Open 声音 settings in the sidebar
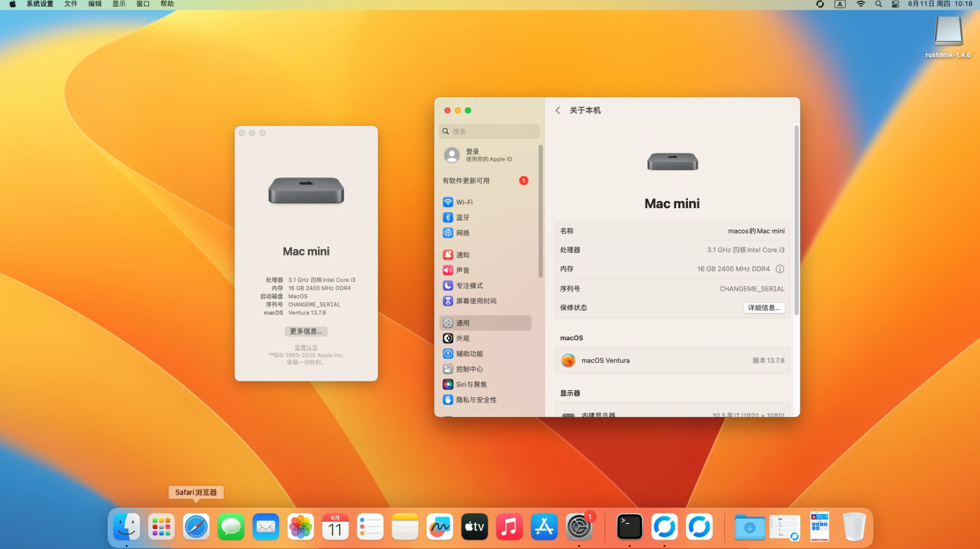Image resolution: width=980 pixels, height=549 pixels. pos(486,270)
